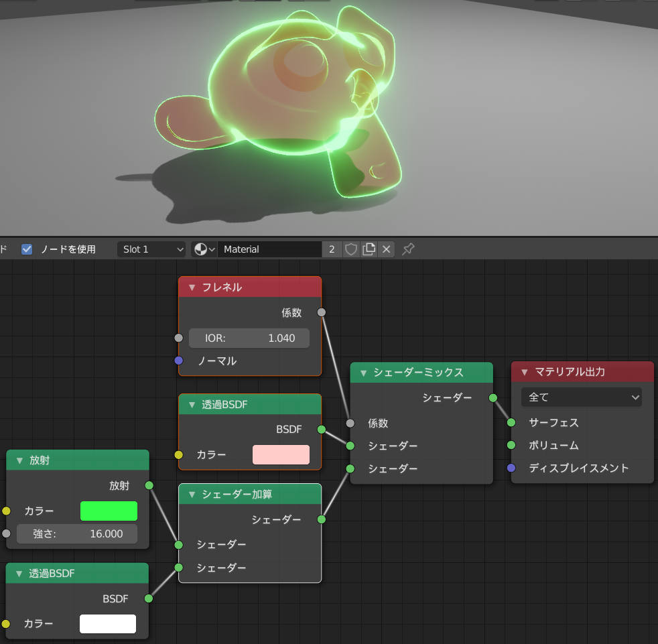Click the ボリューム input socket

[511, 445]
